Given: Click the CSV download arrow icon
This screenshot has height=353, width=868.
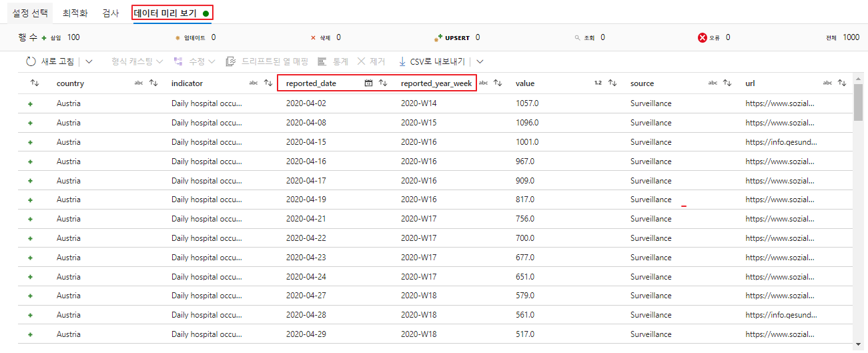Looking at the screenshot, I should point(402,61).
